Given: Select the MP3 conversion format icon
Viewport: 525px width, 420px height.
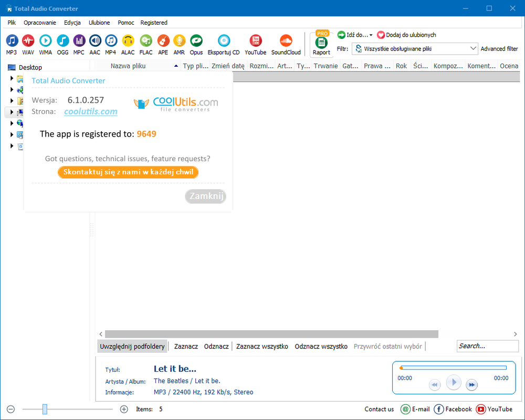Looking at the screenshot, I should (12, 45).
